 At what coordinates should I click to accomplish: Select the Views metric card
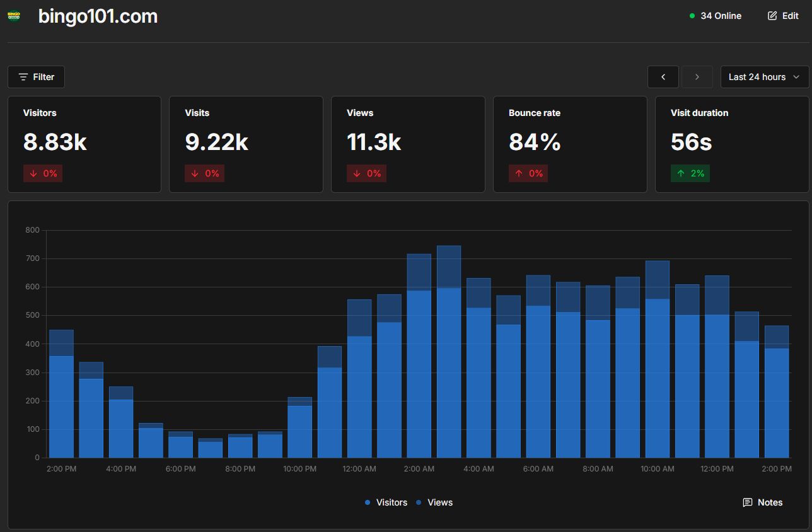coord(408,144)
